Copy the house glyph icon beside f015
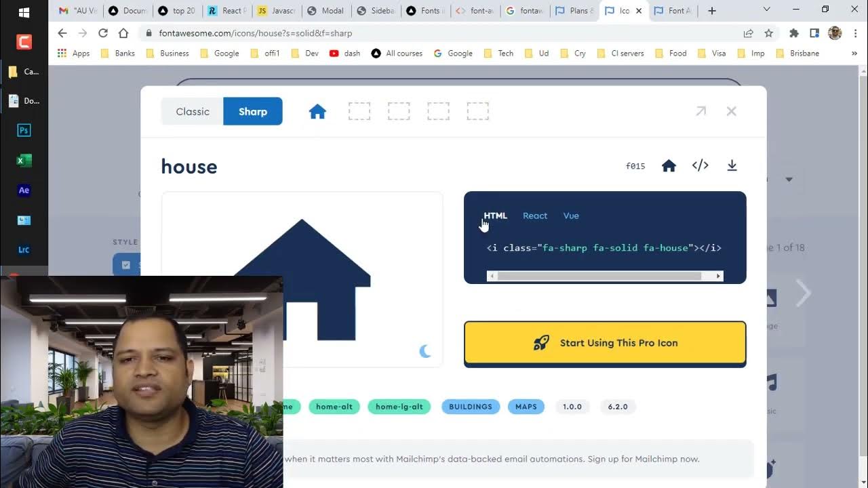This screenshot has width=868, height=488. tap(669, 166)
